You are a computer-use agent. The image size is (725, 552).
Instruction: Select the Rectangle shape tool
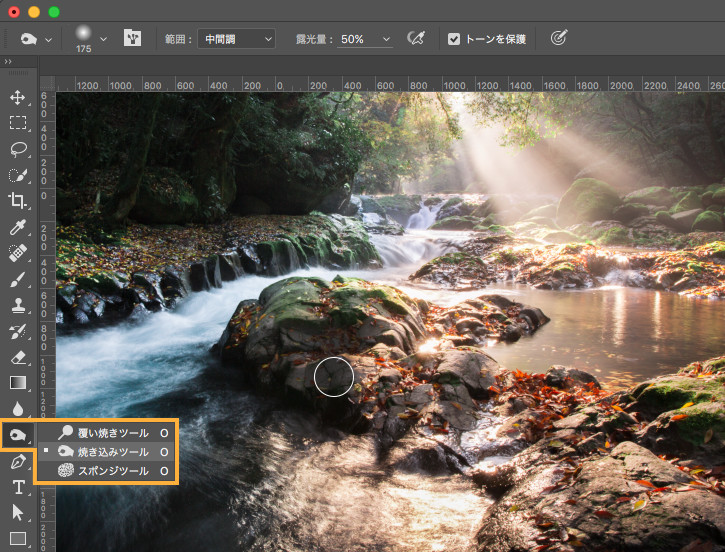point(18,539)
